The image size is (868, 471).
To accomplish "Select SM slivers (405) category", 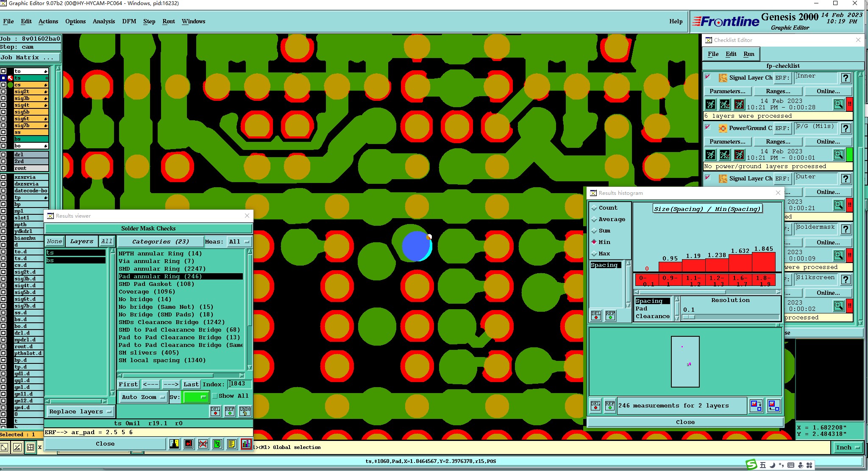I will coord(149,352).
